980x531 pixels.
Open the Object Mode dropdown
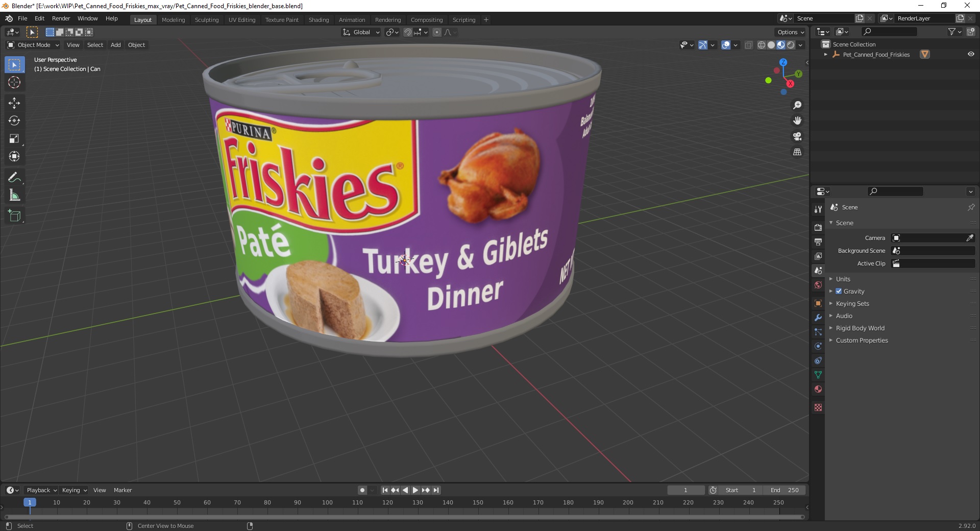[x=33, y=45]
